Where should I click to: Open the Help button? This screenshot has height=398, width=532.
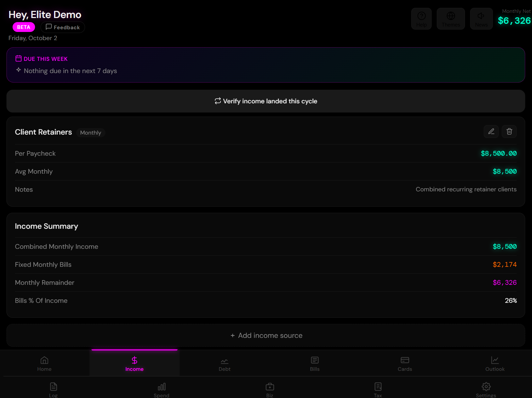(421, 19)
